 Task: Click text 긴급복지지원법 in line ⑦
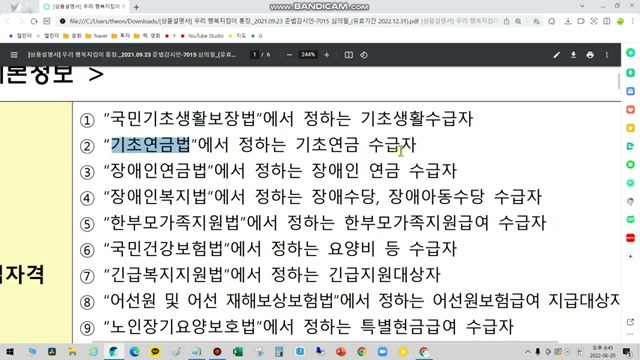[x=167, y=275]
